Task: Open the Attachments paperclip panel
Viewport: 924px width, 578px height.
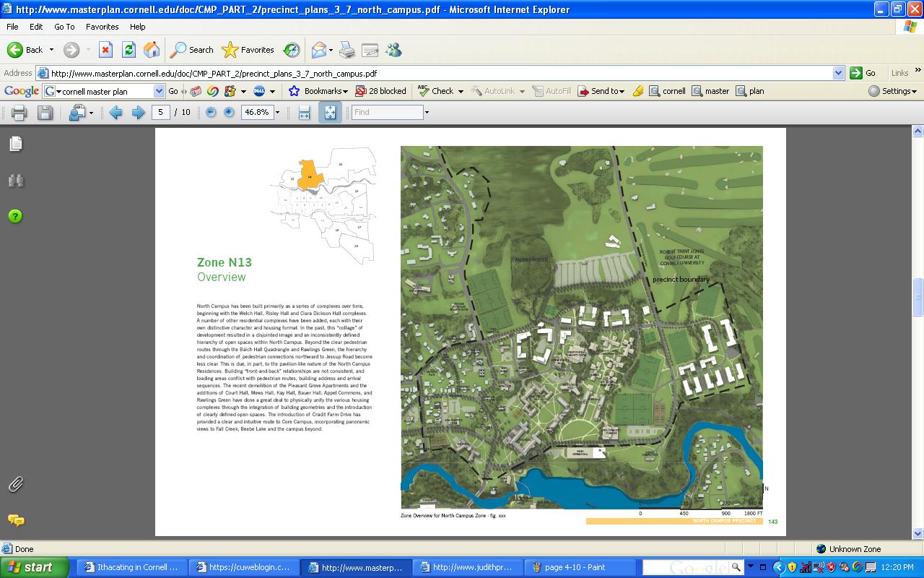Action: [15, 484]
